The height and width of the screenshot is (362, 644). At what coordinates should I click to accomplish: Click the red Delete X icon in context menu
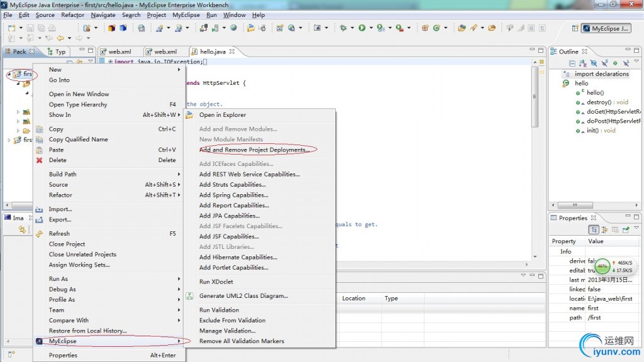(x=39, y=160)
